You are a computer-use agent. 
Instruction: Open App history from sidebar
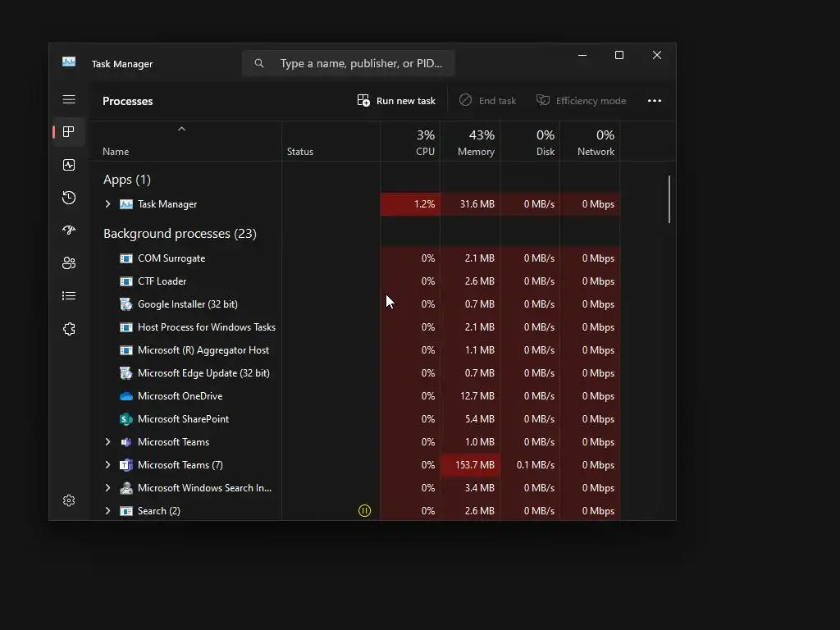(x=69, y=198)
